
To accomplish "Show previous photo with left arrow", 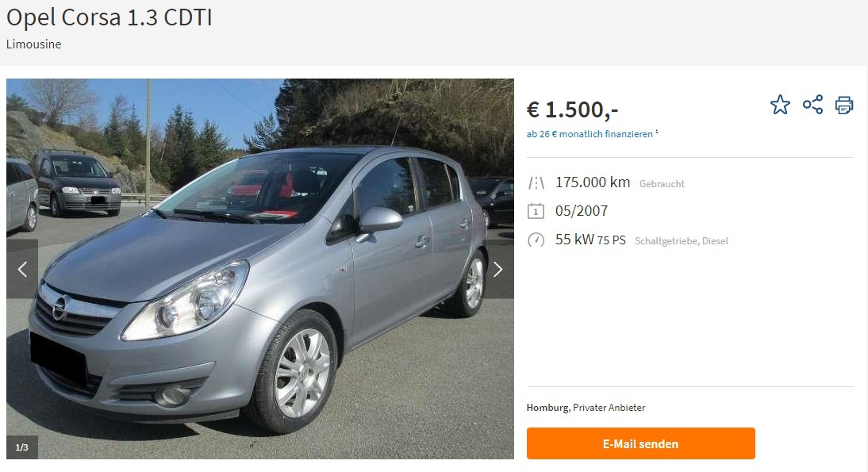I will click(x=22, y=270).
